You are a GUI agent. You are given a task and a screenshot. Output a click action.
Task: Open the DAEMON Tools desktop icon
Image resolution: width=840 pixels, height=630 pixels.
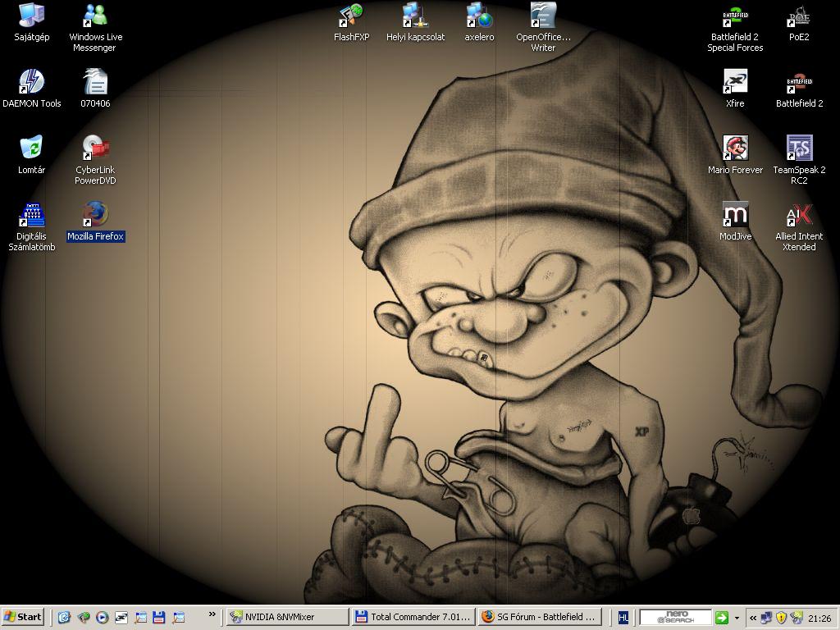coord(31,83)
